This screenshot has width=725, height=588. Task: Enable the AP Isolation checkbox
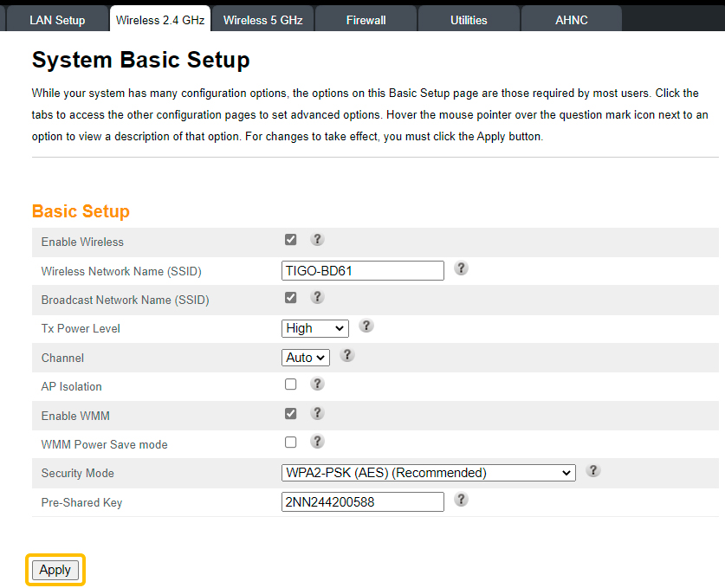[290, 384]
